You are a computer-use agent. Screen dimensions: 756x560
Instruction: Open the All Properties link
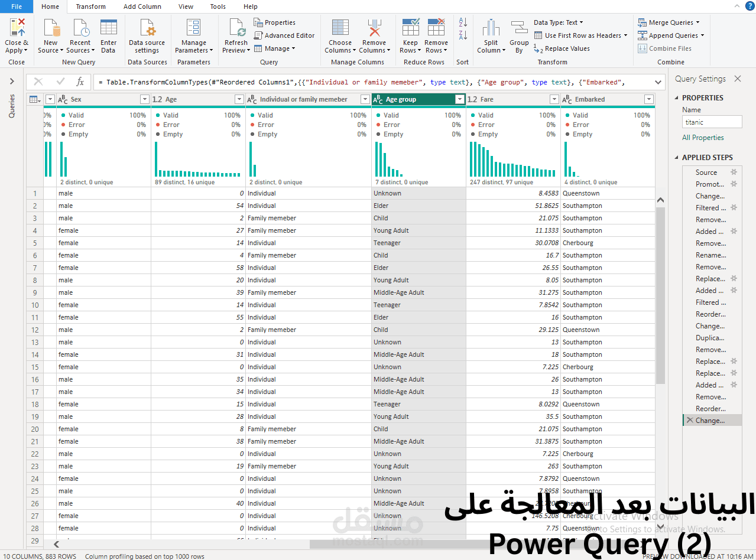(x=703, y=138)
